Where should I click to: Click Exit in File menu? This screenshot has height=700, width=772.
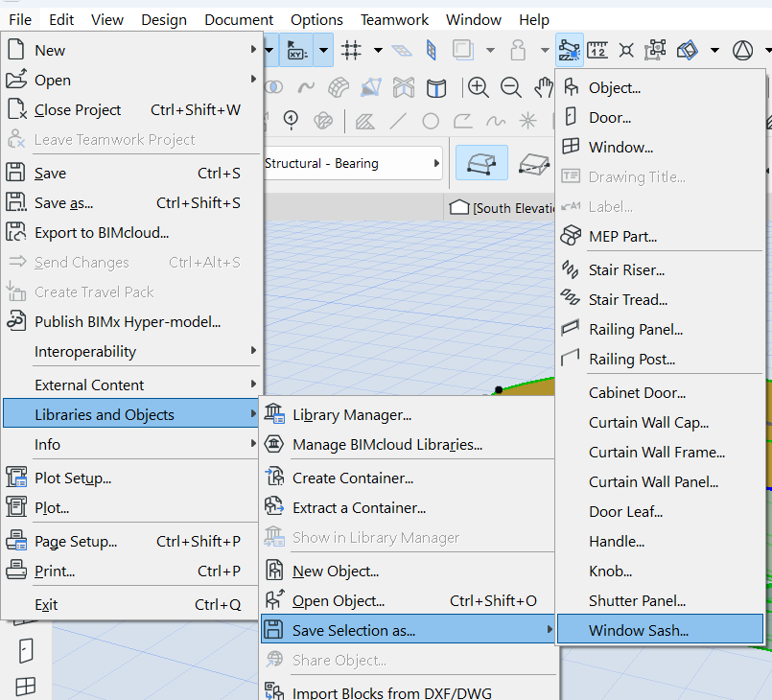[x=132, y=604]
